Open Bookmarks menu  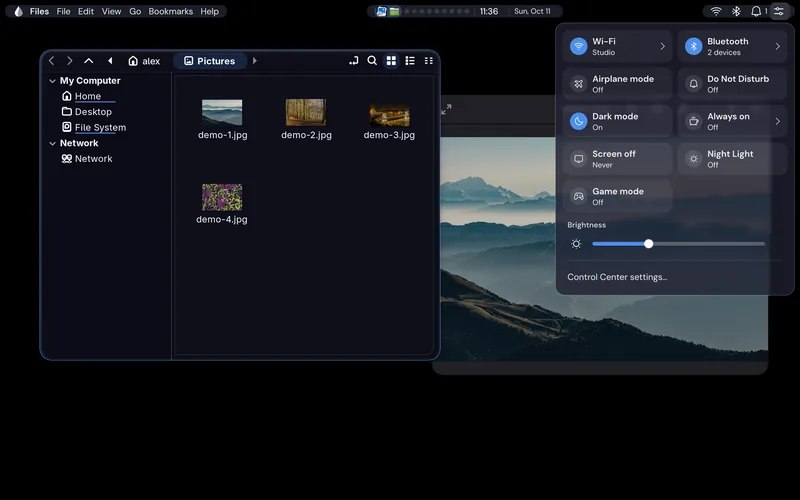point(170,11)
